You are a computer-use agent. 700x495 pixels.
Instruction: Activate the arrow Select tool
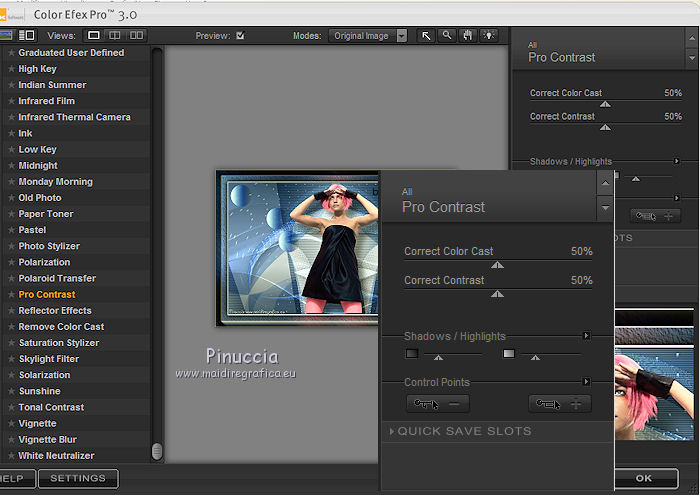click(x=426, y=36)
